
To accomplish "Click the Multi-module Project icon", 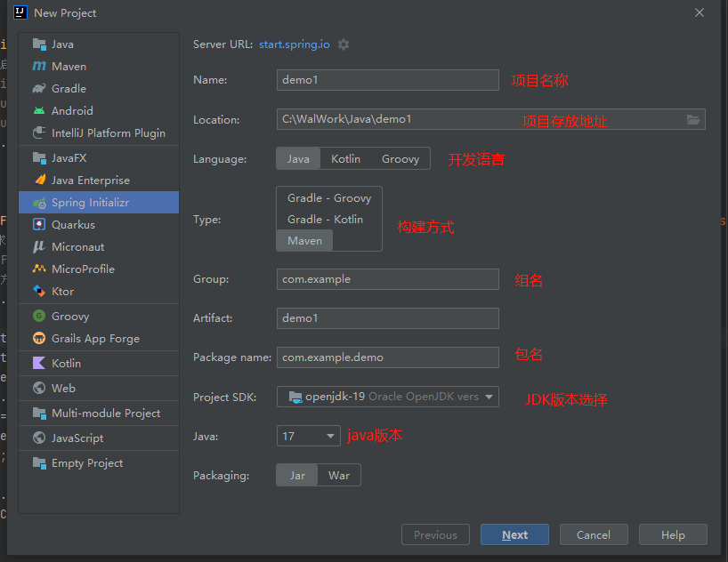I will [39, 413].
